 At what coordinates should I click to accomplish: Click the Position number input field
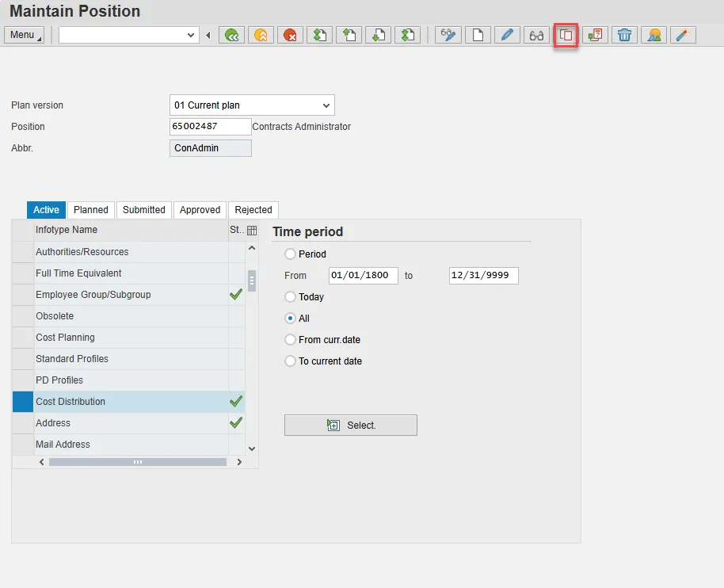[210, 127]
